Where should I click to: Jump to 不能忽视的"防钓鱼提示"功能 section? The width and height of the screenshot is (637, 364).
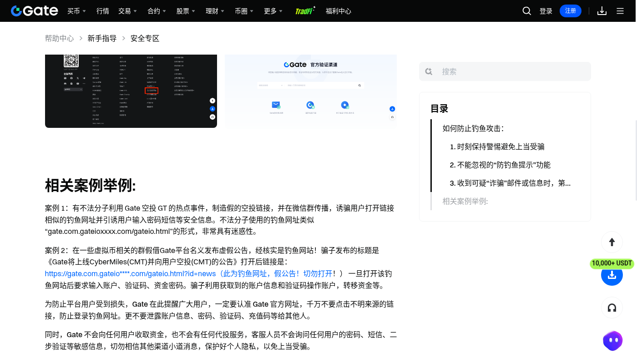[x=500, y=165]
